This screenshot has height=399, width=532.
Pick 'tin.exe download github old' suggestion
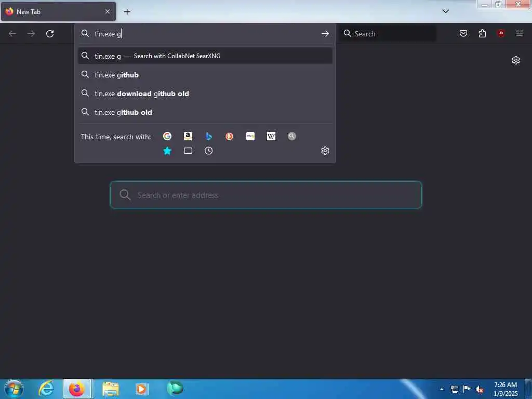[205, 94]
